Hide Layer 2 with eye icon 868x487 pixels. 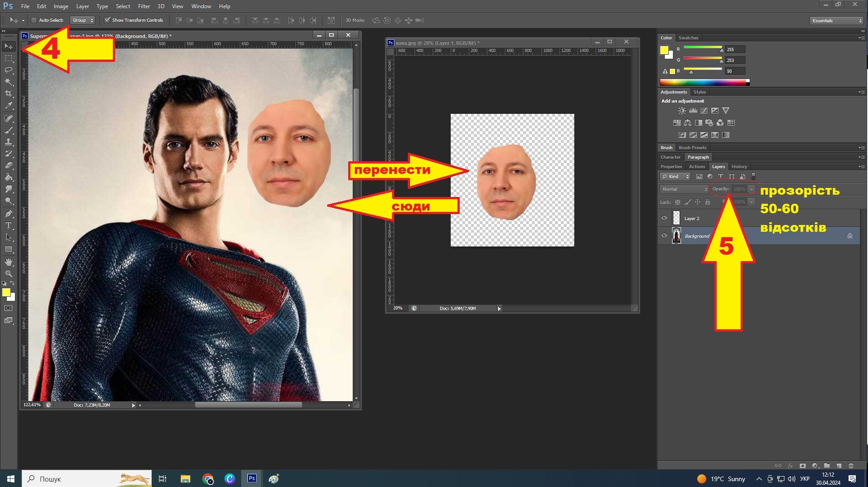pyautogui.click(x=664, y=218)
